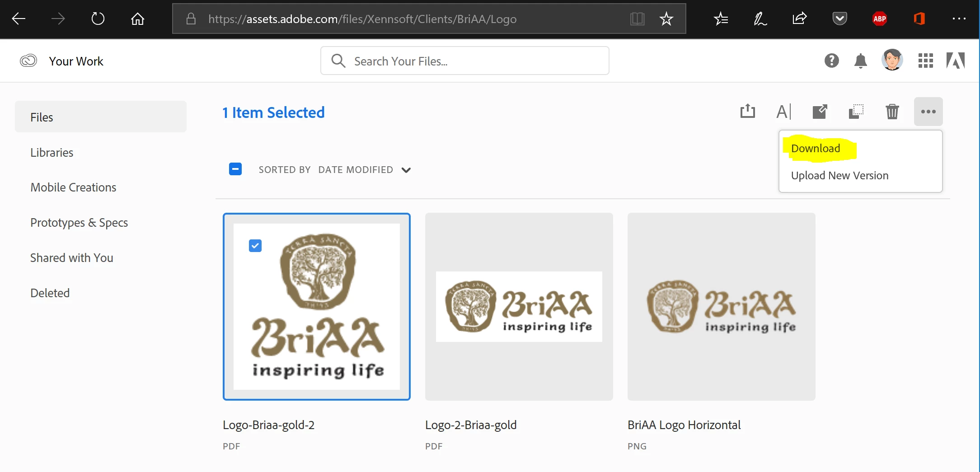980x472 pixels.
Task: Delete selected item with trash icon
Action: [892, 111]
